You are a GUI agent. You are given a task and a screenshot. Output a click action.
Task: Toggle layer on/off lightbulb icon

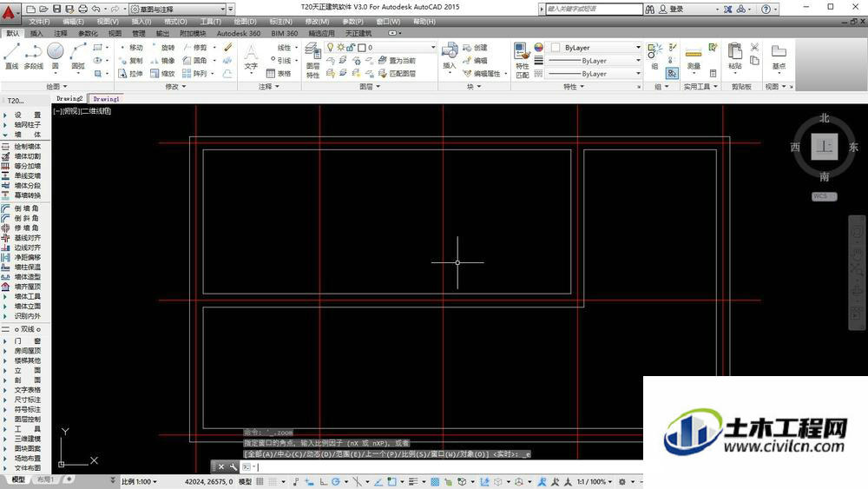tap(331, 47)
